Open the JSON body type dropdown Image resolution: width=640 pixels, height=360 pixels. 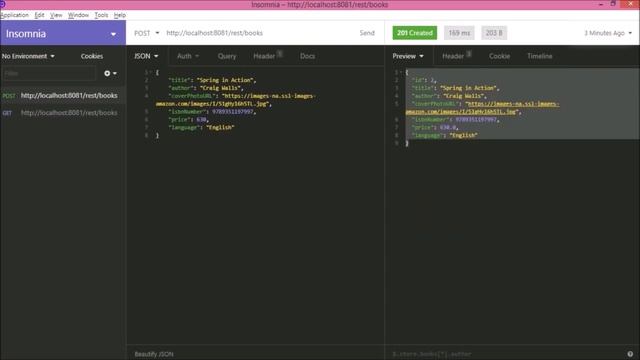(x=146, y=56)
